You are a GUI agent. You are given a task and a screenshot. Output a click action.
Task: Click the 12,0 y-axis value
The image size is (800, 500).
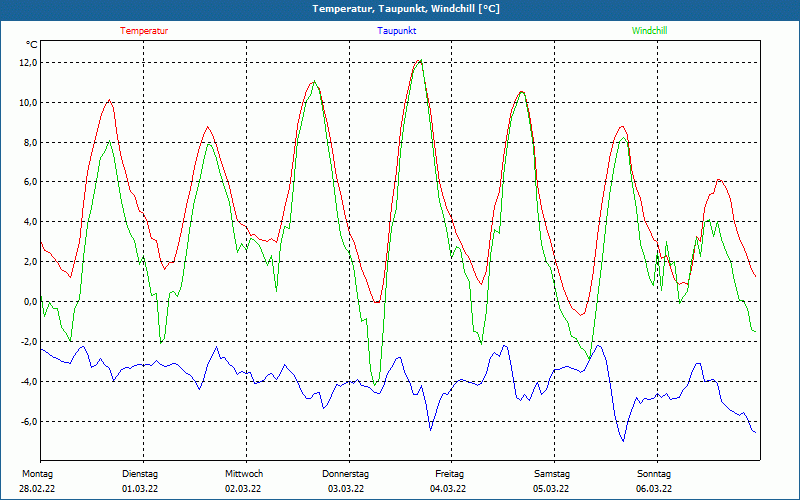point(29,63)
